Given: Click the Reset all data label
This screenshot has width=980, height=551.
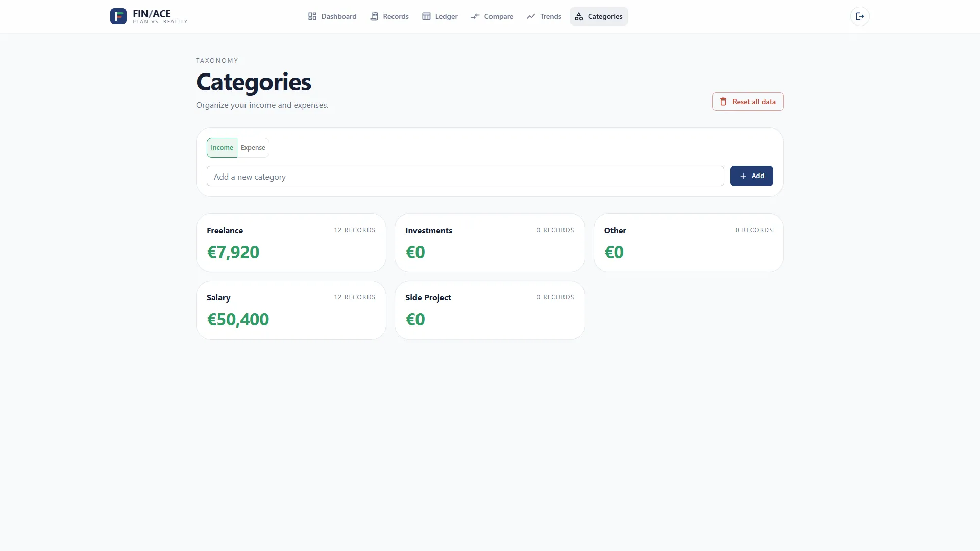Looking at the screenshot, I should pos(754,102).
